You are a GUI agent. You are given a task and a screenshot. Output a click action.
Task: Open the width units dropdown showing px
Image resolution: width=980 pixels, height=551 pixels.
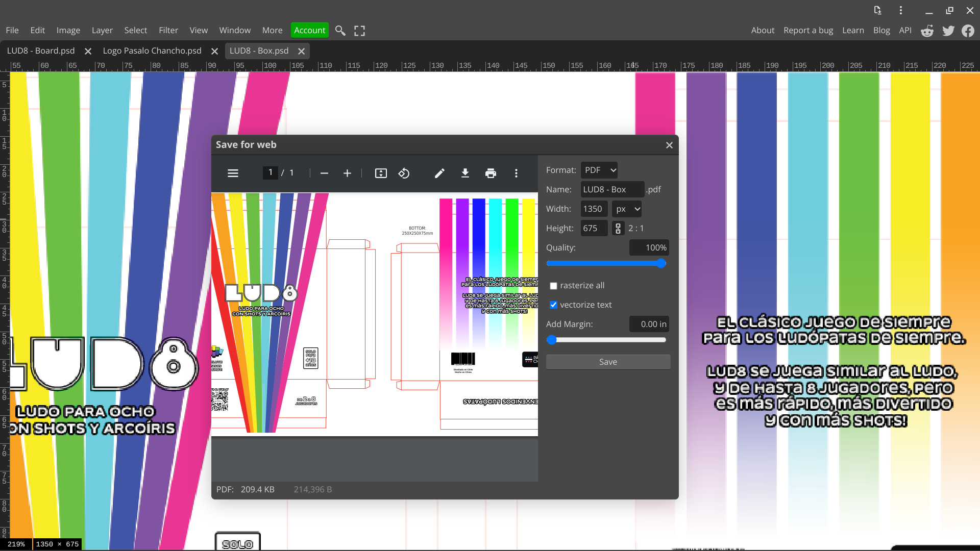(x=626, y=209)
